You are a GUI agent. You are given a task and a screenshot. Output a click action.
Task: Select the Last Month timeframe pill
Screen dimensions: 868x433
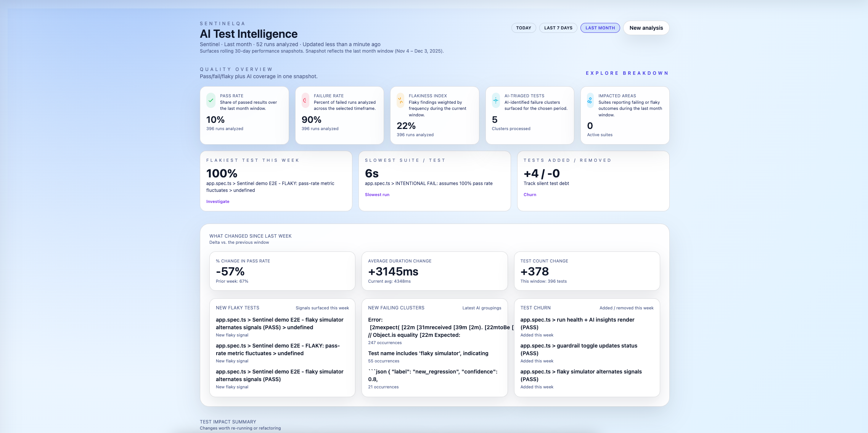(600, 28)
